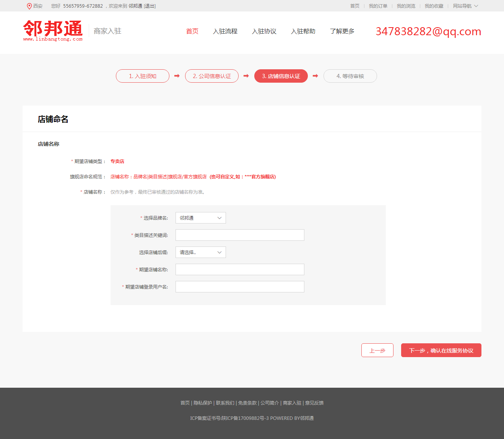Click the 上一步 button
The height and width of the screenshot is (439, 504).
(377, 350)
